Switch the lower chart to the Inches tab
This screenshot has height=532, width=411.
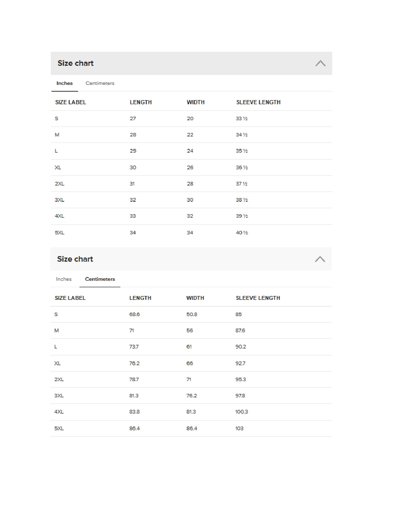pyautogui.click(x=64, y=279)
